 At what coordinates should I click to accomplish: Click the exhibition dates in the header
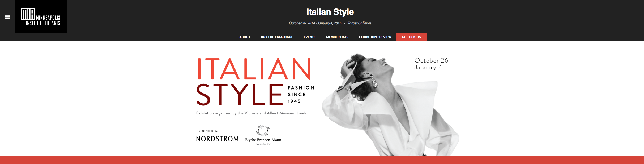click(x=315, y=23)
